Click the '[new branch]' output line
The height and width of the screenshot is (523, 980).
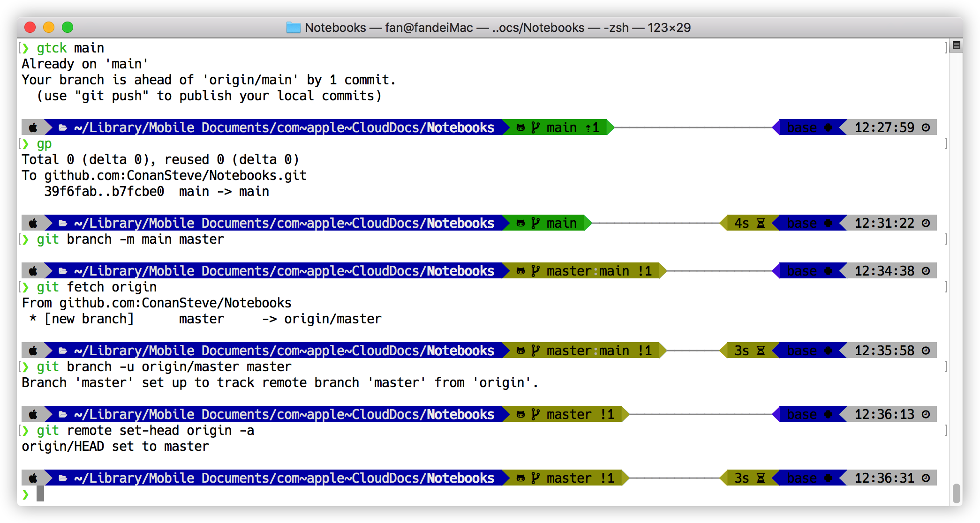[x=205, y=319]
